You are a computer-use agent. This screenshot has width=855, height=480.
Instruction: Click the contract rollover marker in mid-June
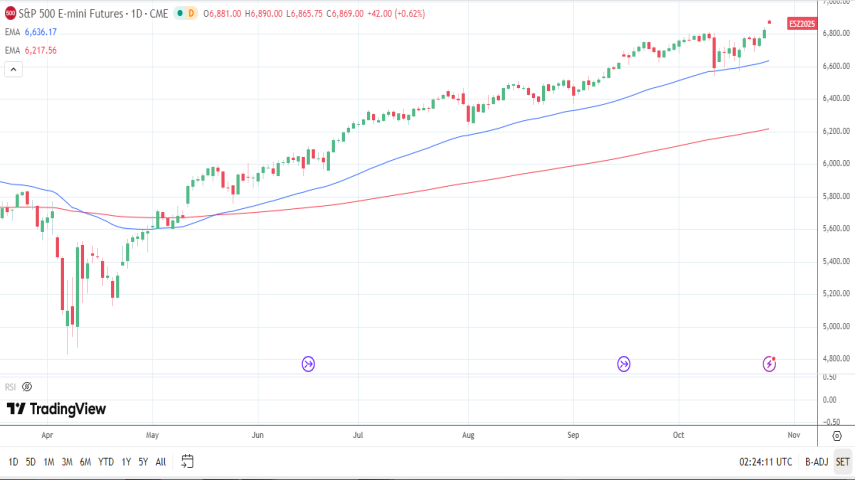tap(308, 364)
